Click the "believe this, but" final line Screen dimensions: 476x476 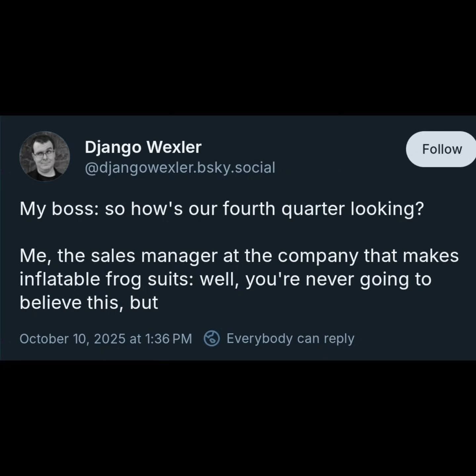(x=89, y=302)
